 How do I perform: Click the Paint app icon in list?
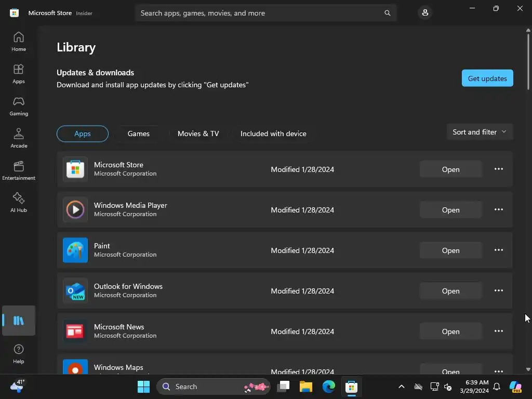pos(75,250)
